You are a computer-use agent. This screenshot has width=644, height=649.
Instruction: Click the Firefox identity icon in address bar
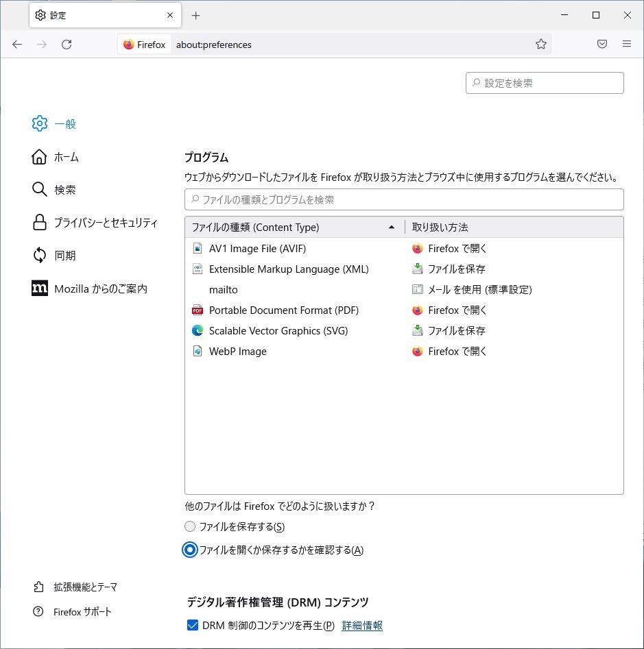(144, 45)
